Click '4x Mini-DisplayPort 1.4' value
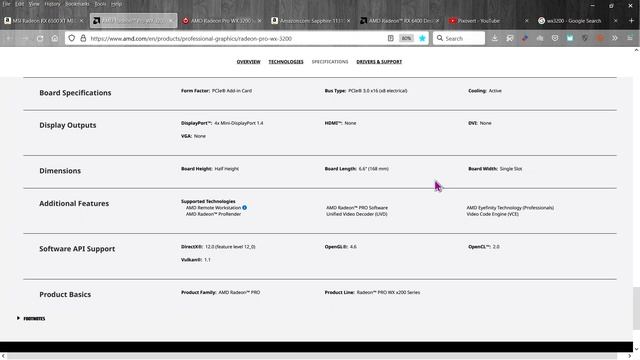The height and width of the screenshot is (360, 640). tap(239, 123)
